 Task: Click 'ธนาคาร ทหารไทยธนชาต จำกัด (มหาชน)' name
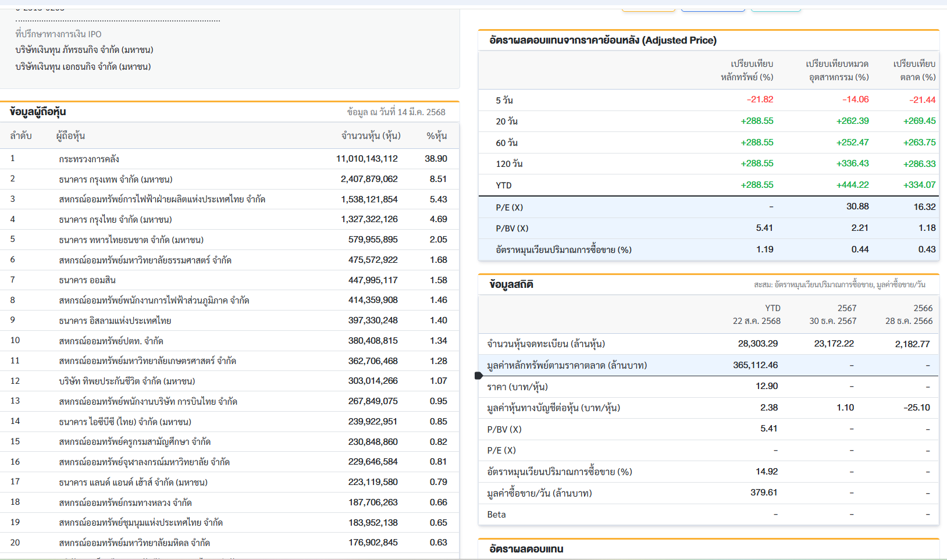131,240
